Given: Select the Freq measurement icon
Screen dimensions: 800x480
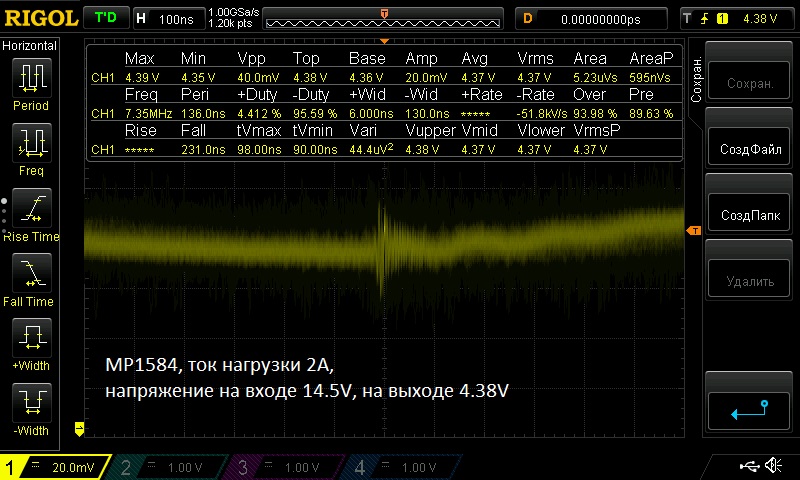Looking at the screenshot, I should point(31,146).
